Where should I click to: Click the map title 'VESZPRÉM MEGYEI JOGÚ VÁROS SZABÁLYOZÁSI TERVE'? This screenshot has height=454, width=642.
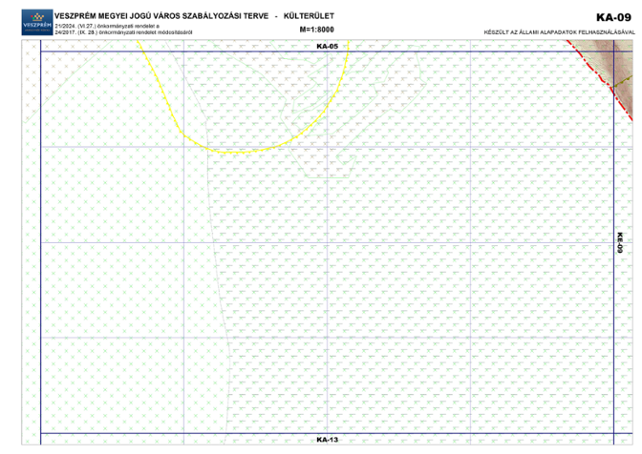159,17
